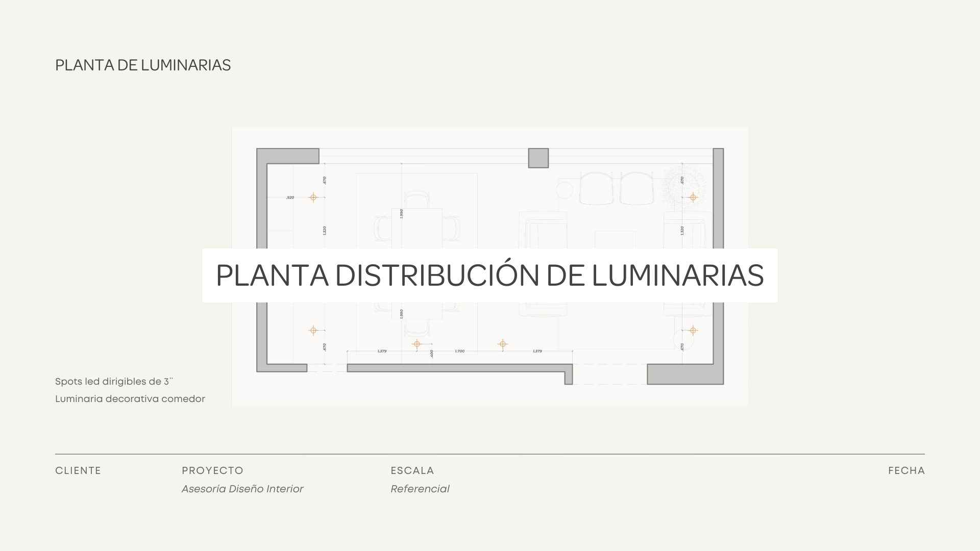Click the spot light symbol over the plant
This screenshot has width=980, height=551.
click(693, 197)
